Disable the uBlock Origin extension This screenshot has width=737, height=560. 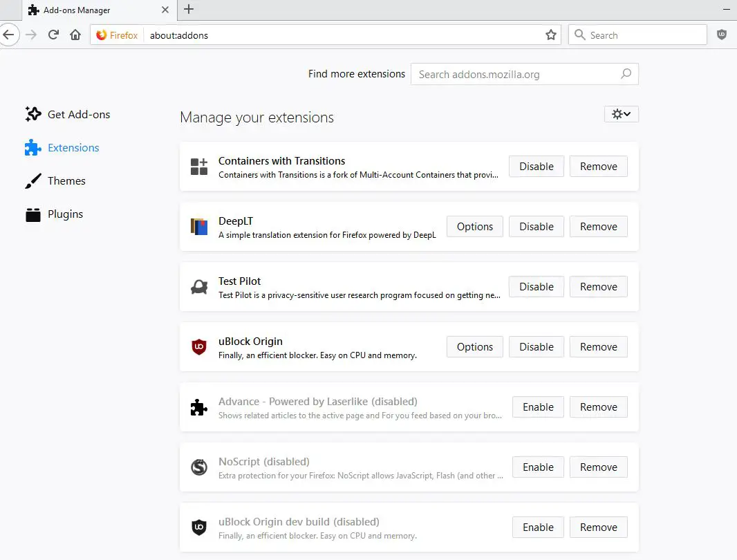(x=537, y=347)
